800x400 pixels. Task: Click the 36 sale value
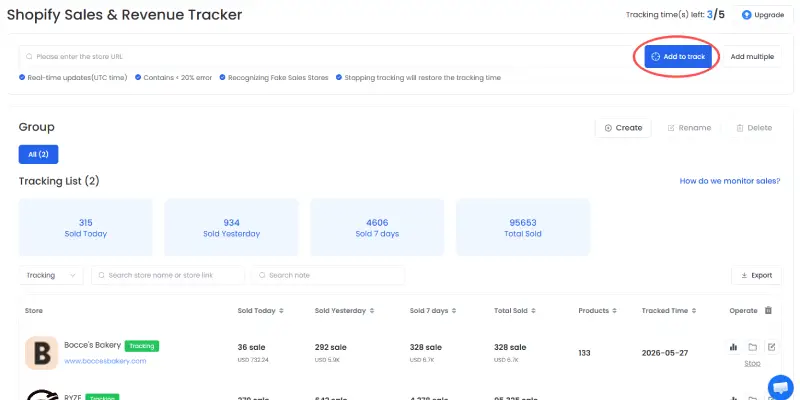coord(252,347)
